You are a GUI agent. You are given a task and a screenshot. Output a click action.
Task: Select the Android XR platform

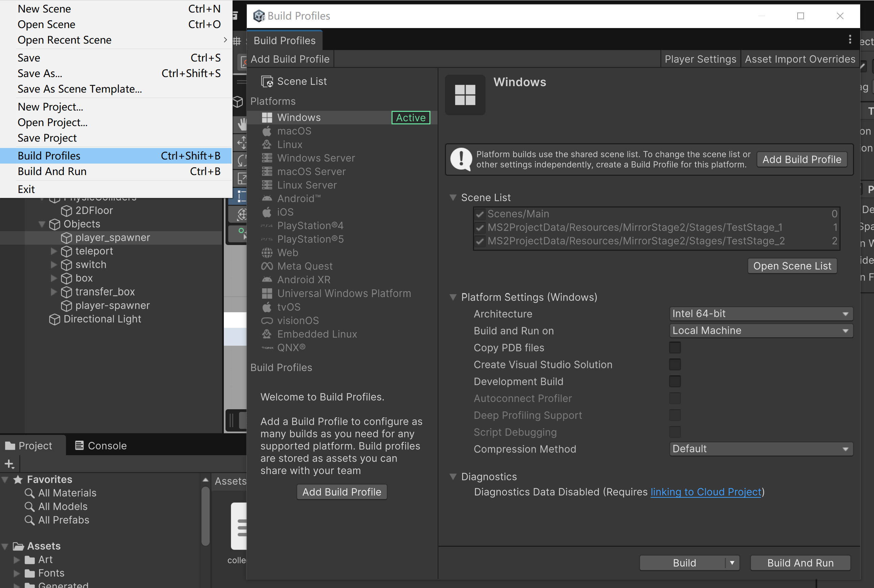pos(304,280)
